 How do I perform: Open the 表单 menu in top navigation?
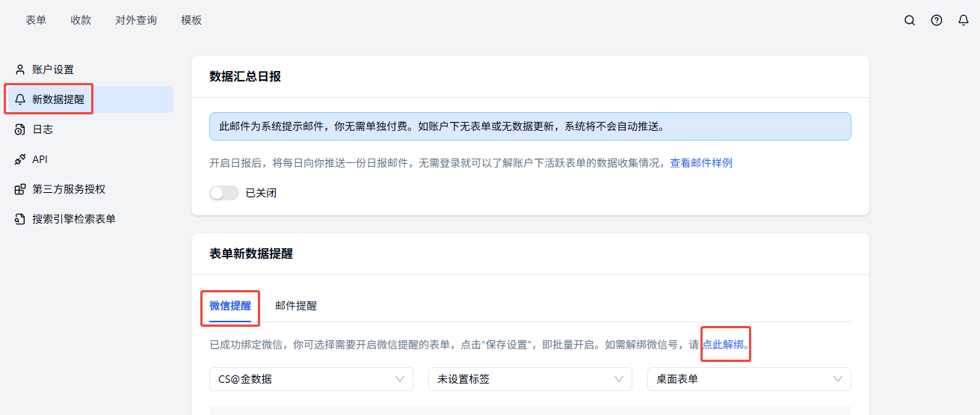[x=36, y=20]
